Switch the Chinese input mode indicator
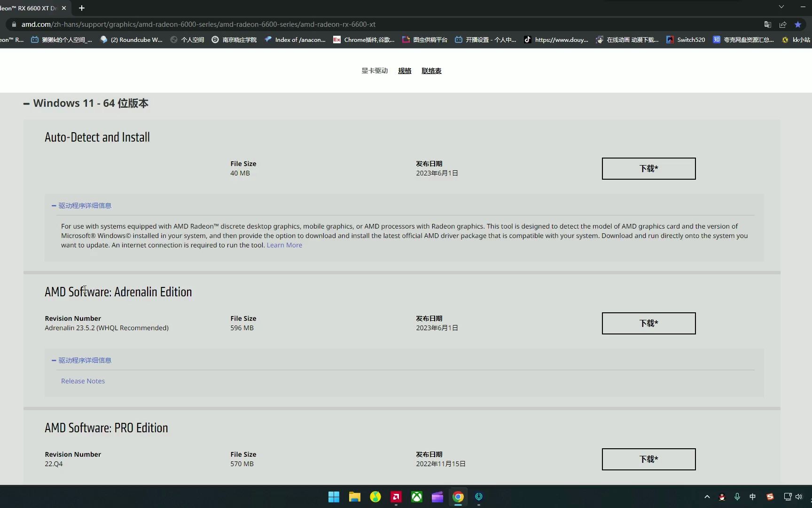This screenshot has width=812, height=508. coord(752,497)
